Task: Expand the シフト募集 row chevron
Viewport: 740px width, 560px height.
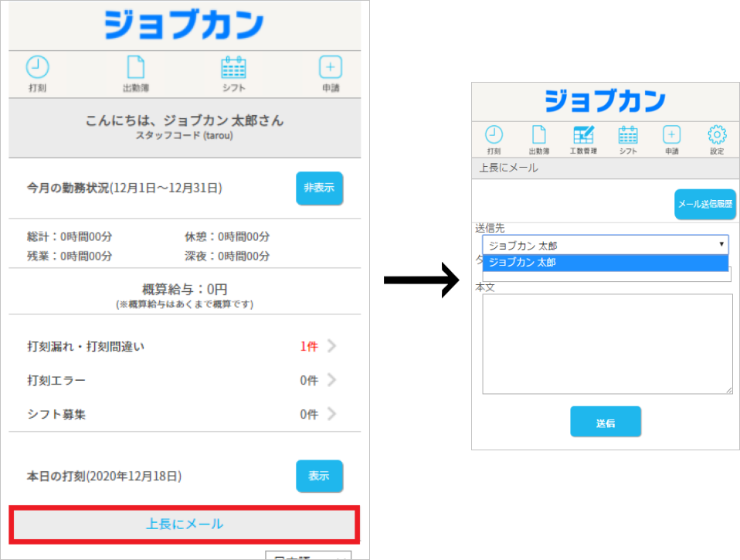Action: [332, 414]
